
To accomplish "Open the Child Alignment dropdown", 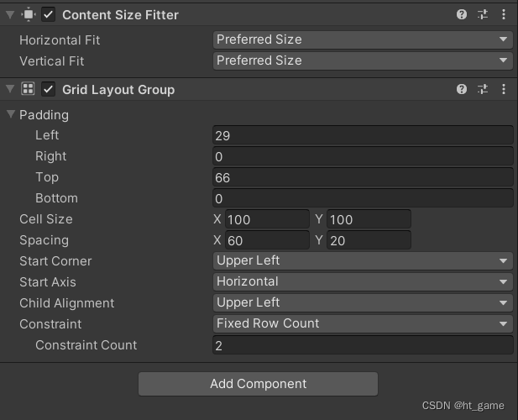I will click(363, 302).
